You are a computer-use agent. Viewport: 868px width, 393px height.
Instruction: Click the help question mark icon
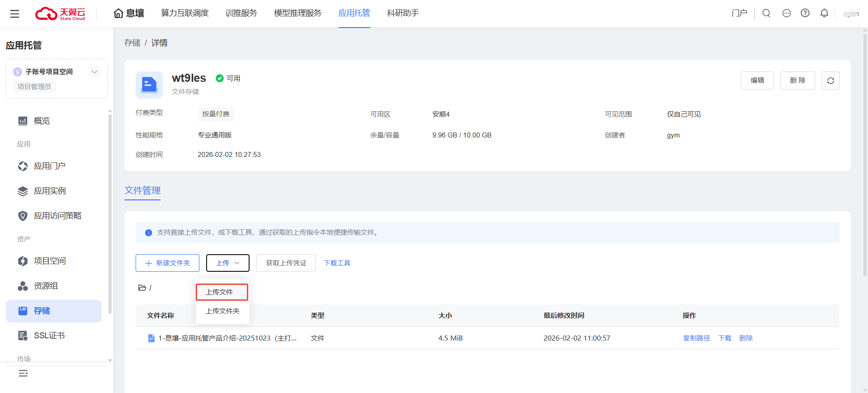[x=805, y=13]
